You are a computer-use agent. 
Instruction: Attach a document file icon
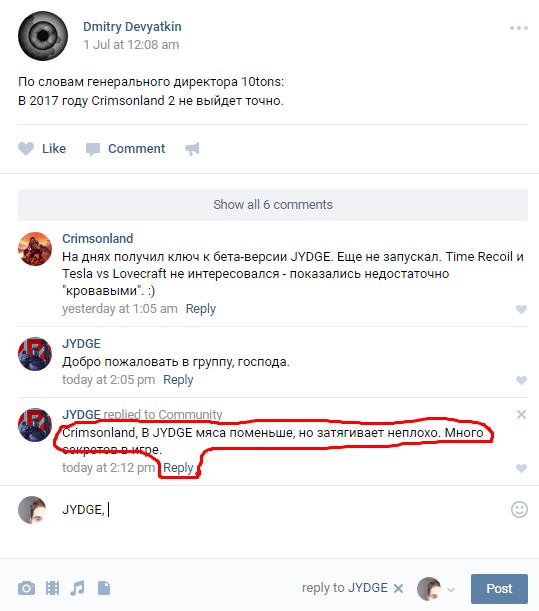pyautogui.click(x=104, y=588)
